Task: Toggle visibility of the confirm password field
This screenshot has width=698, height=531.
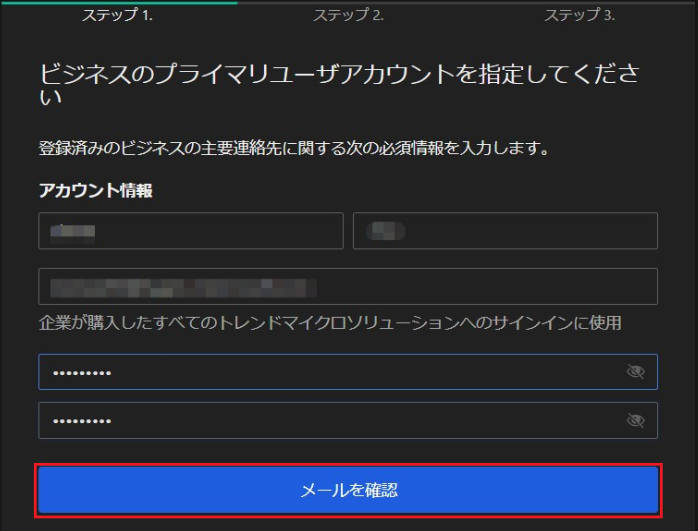Action: click(x=635, y=421)
